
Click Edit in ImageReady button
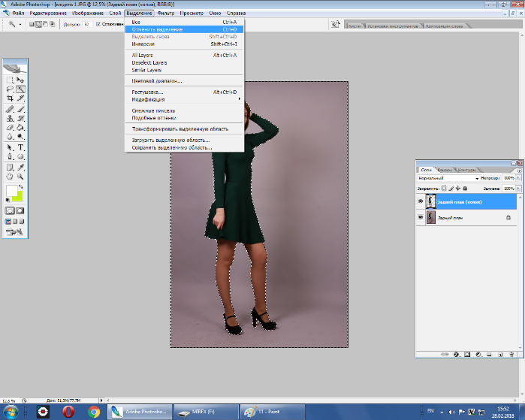click(x=15, y=231)
